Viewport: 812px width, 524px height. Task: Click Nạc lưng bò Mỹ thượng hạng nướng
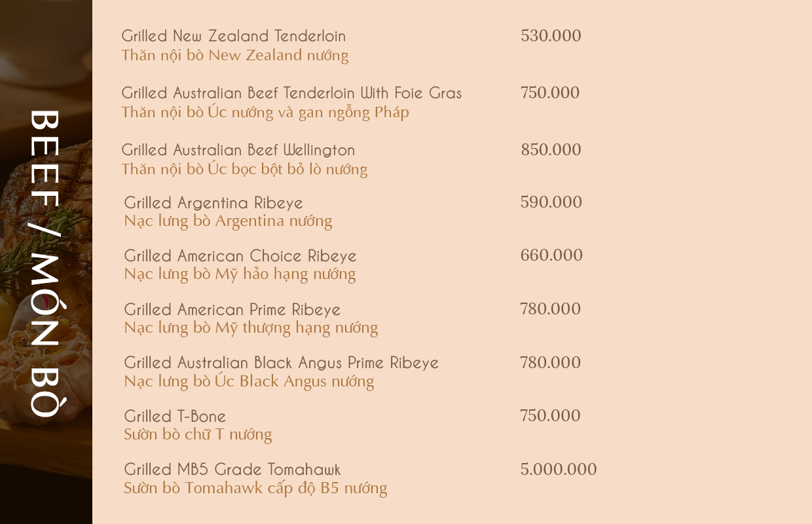click(x=251, y=327)
